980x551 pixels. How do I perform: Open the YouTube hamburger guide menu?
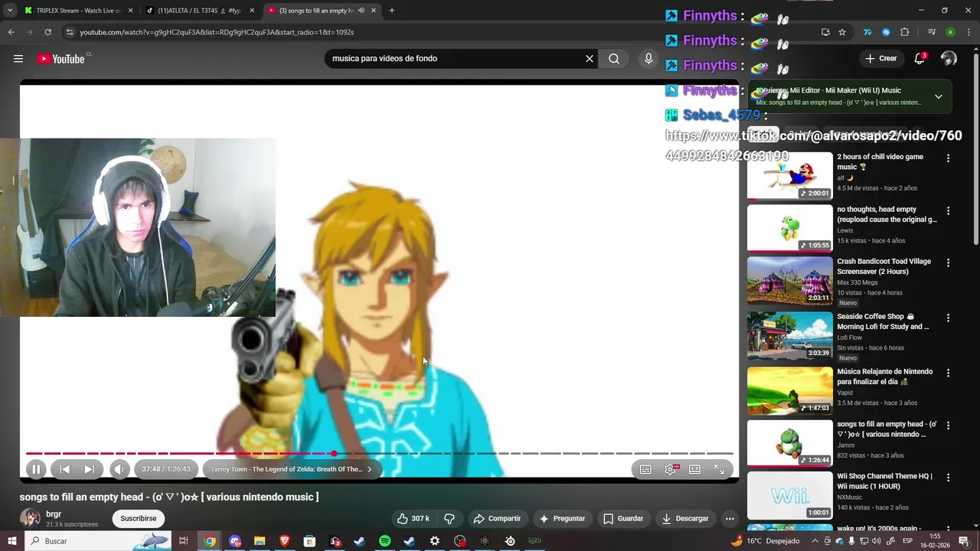tap(18, 59)
